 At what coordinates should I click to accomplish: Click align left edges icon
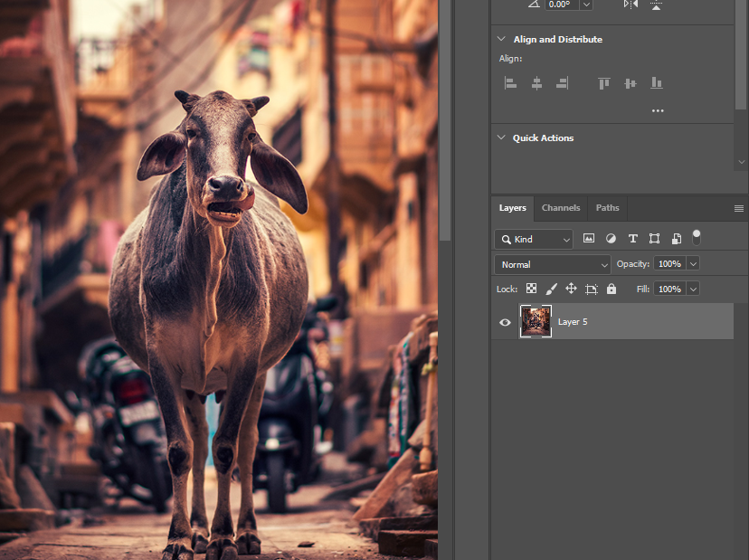point(510,83)
